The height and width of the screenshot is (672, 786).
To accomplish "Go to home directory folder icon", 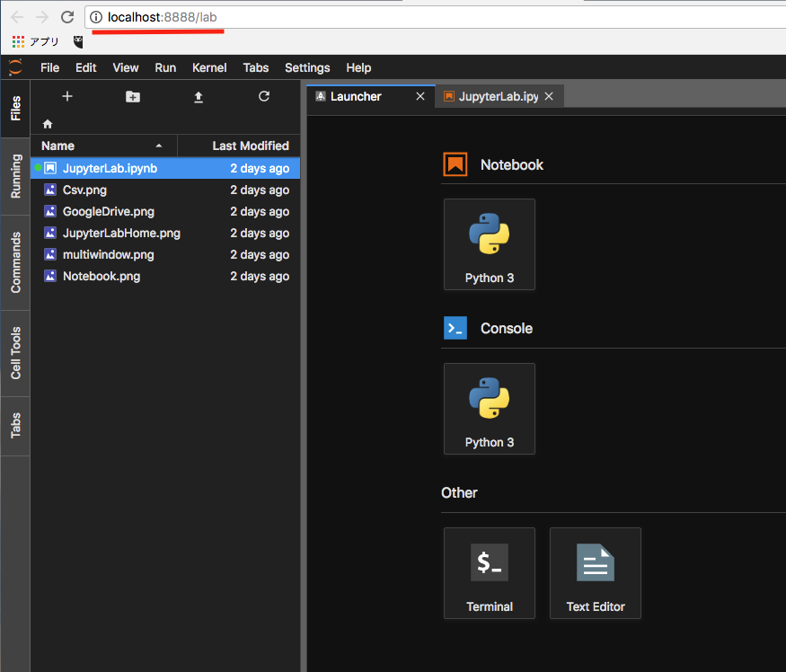I will click(48, 124).
